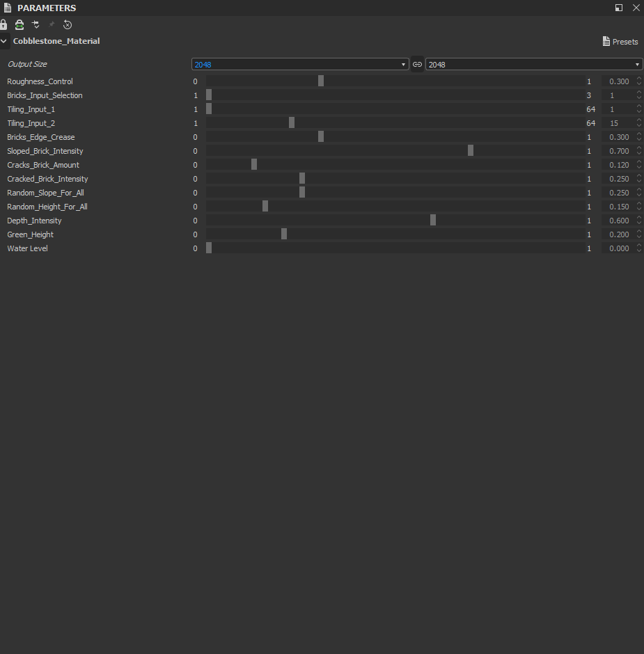This screenshot has height=654, width=644.
Task: Click the Sloped_Brick_Intensity stepper arrows
Action: click(639, 150)
